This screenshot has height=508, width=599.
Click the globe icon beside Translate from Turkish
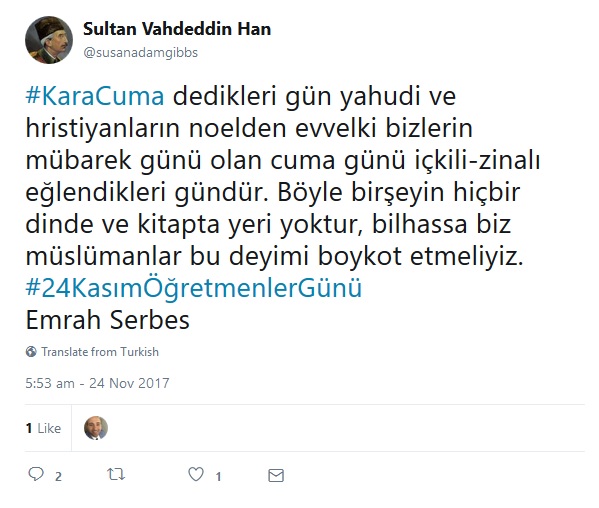pos(31,351)
